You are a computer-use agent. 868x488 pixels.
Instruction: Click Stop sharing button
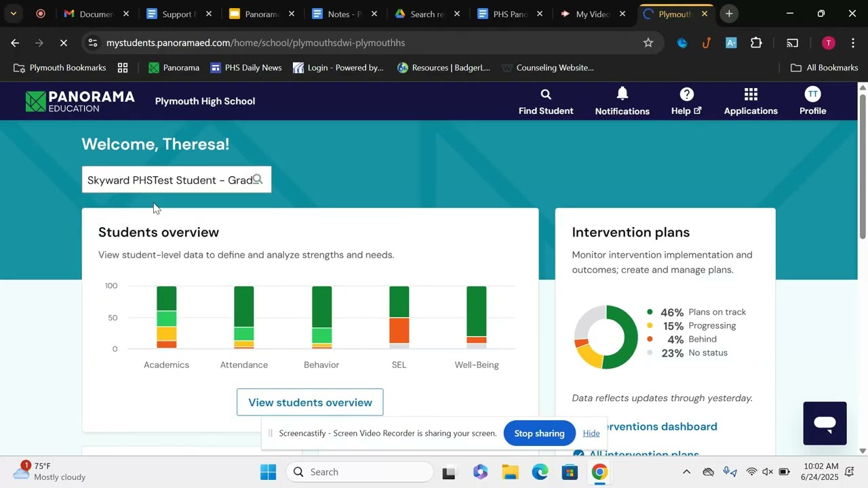click(539, 433)
